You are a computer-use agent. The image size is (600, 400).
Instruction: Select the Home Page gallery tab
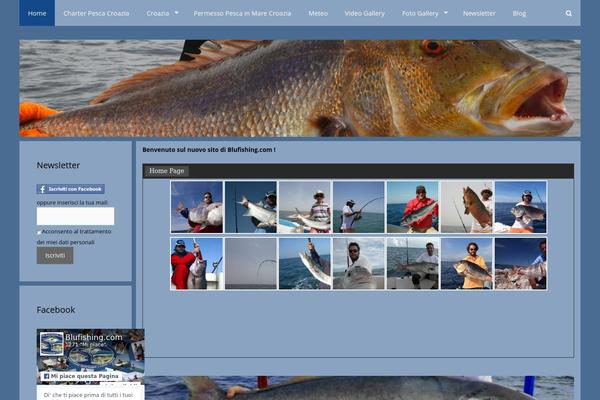pyautogui.click(x=166, y=171)
